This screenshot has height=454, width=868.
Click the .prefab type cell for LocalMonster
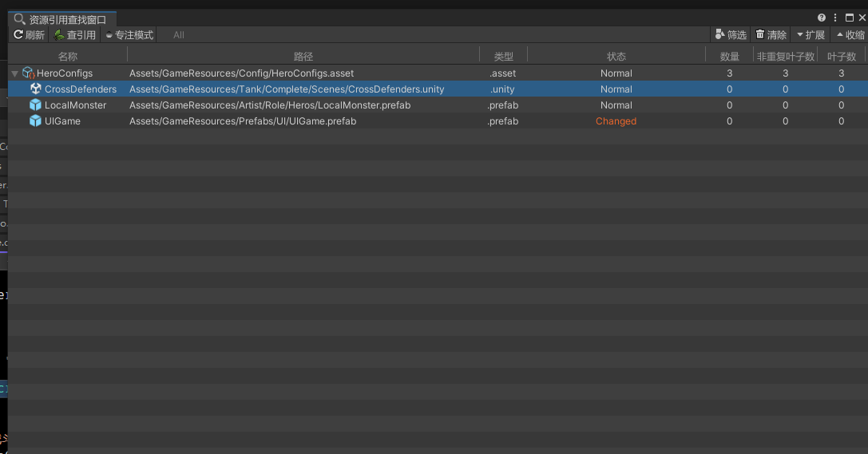tap(502, 105)
